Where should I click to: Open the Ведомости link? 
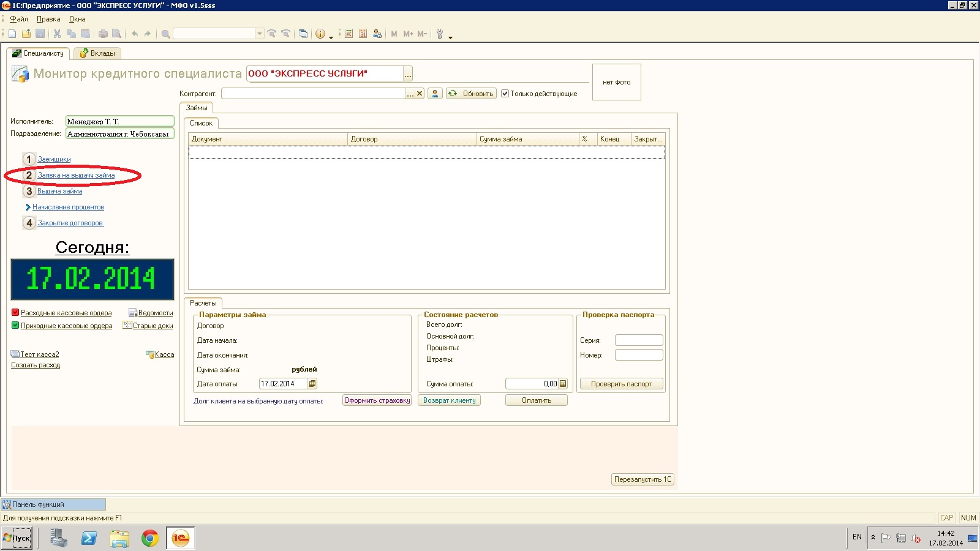point(156,313)
